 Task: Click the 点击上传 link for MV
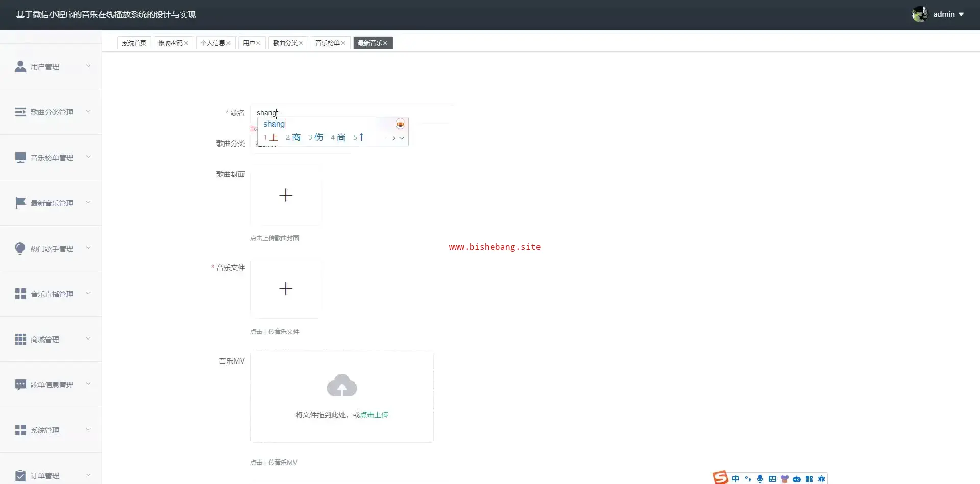[x=374, y=415]
